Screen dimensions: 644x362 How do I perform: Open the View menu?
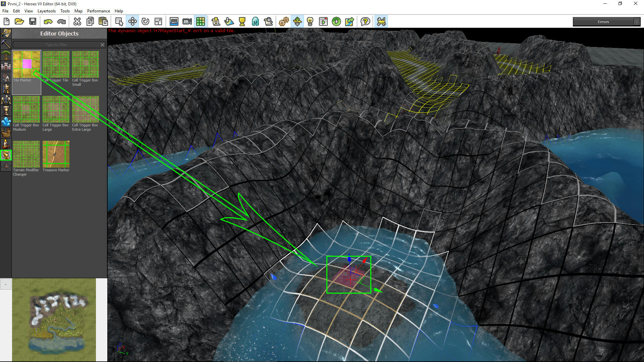tap(29, 11)
